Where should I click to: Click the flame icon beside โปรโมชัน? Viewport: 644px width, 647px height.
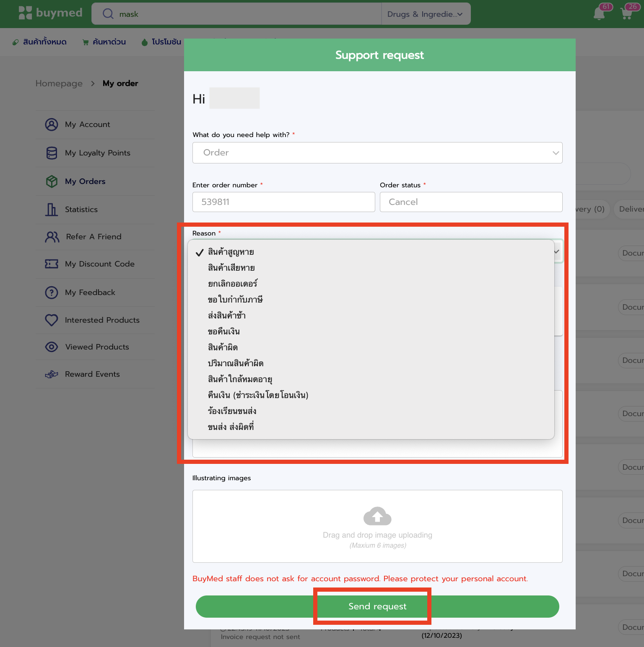pos(145,42)
